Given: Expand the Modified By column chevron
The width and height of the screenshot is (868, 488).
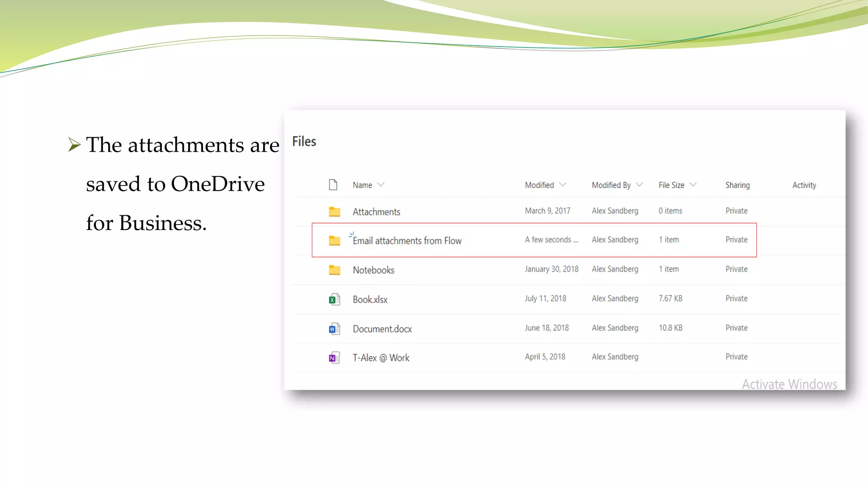Looking at the screenshot, I should [x=640, y=185].
